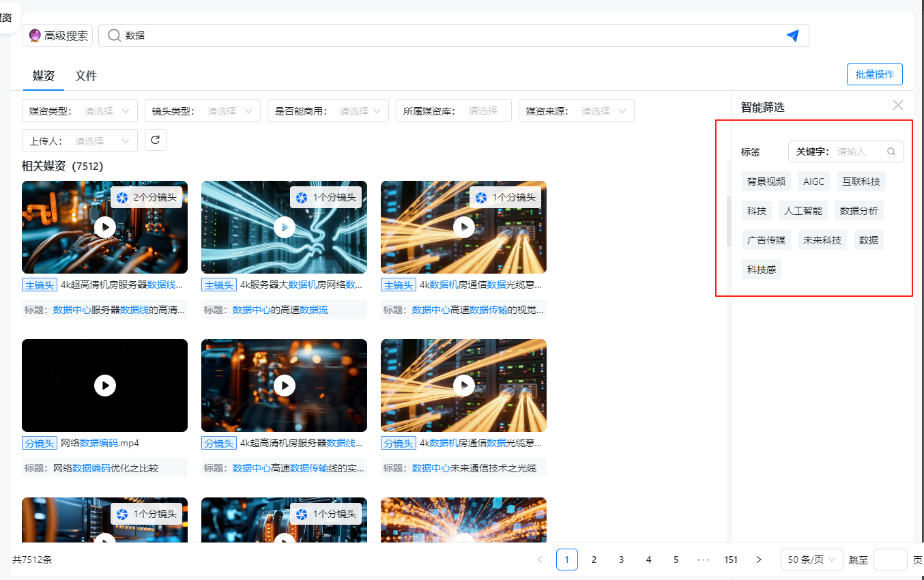
Task: Select the 科技 tag
Action: [757, 211]
